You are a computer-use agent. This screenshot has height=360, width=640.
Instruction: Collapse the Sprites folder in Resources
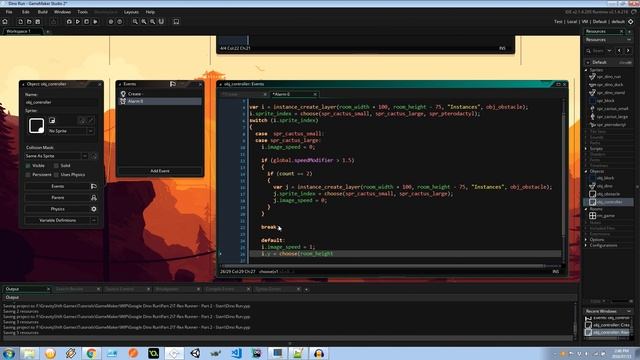(587, 70)
